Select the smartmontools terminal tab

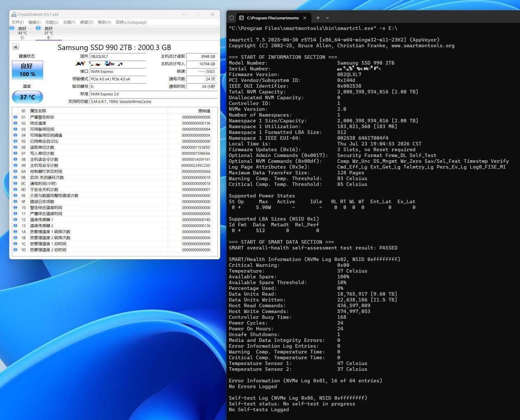tap(273, 18)
